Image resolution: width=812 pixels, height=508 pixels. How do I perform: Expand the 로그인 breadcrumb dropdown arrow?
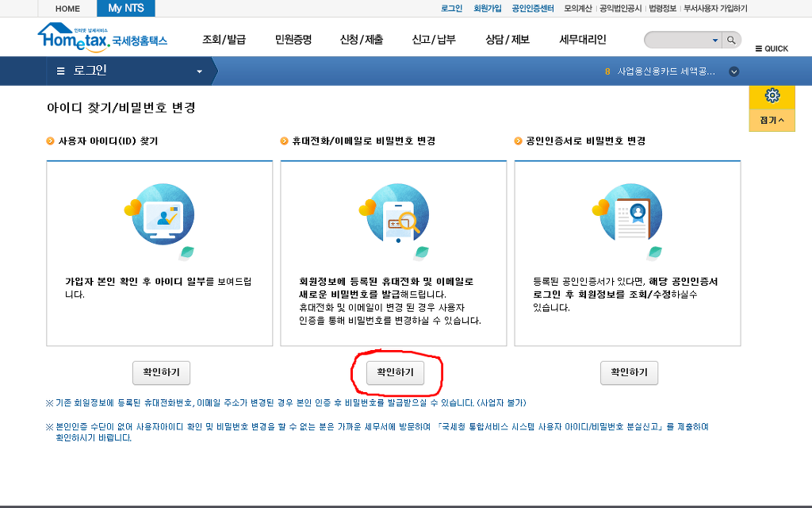(199, 71)
